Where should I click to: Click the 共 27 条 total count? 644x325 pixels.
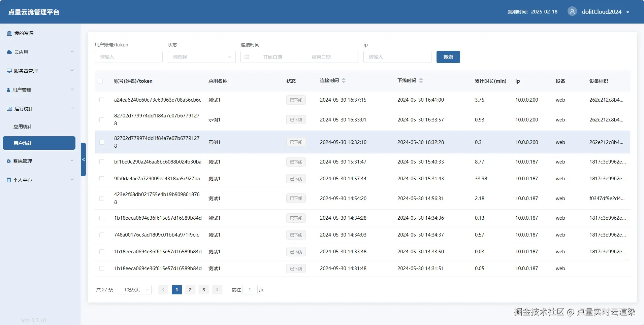tap(105, 290)
